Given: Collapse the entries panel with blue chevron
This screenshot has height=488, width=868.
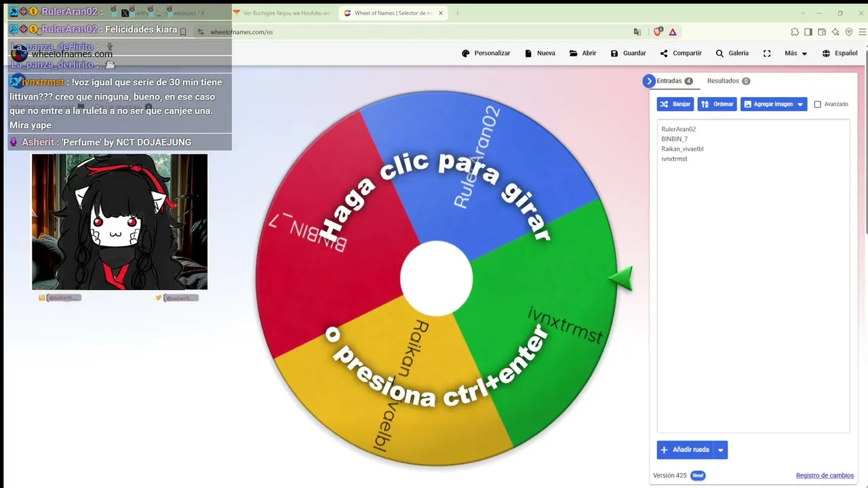Looking at the screenshot, I should [x=649, y=81].
